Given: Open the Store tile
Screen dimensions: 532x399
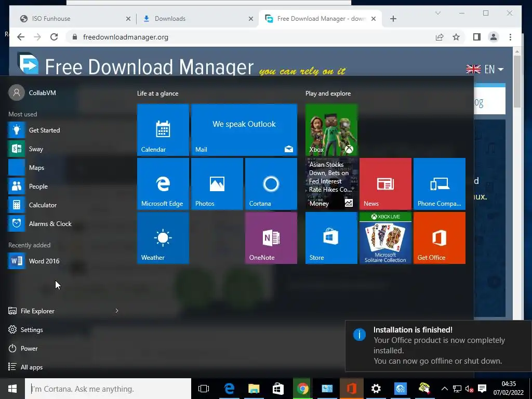Looking at the screenshot, I should (331, 238).
